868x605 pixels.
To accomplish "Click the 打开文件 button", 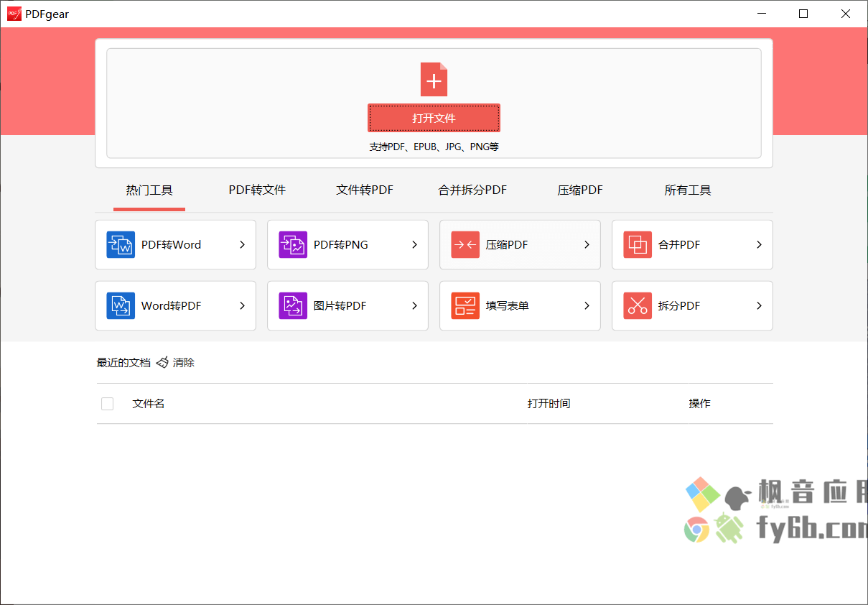I will [x=434, y=118].
